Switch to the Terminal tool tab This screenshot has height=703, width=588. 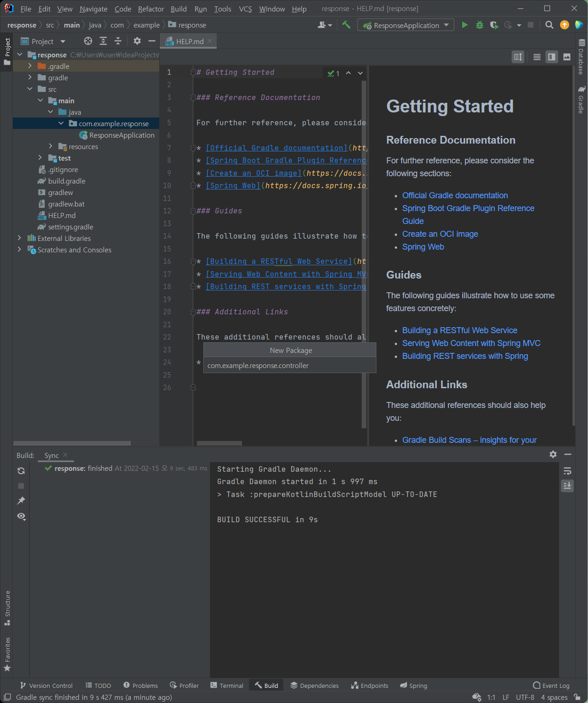click(x=227, y=686)
